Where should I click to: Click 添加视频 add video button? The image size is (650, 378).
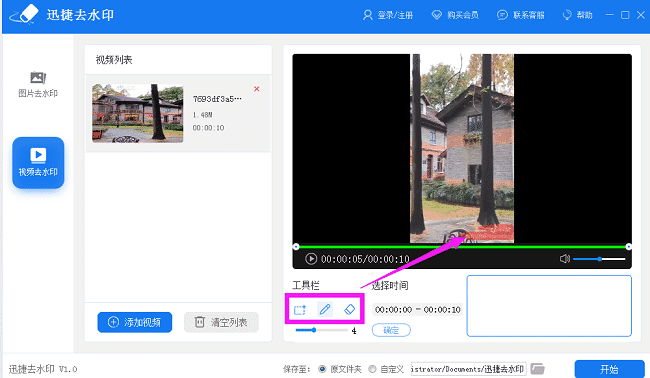tap(135, 322)
